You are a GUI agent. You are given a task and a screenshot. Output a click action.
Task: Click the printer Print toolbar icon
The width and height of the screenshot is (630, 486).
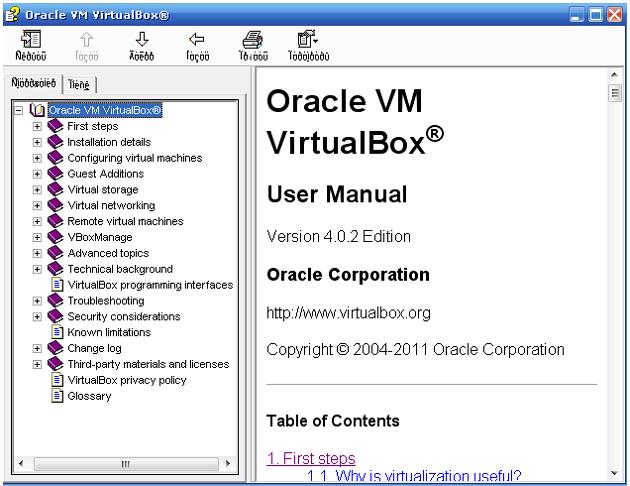coord(253,40)
